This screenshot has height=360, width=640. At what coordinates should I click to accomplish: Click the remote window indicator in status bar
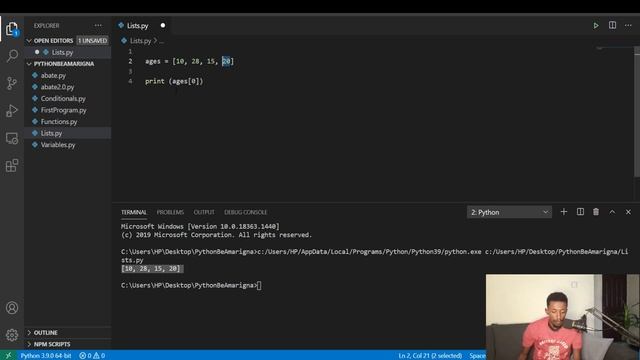click(8, 356)
